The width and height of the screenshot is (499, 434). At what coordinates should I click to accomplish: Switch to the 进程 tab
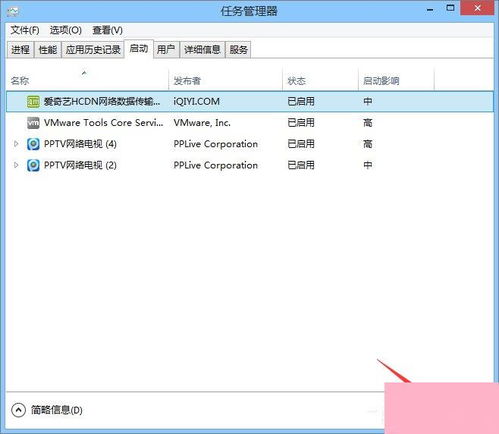coord(20,50)
